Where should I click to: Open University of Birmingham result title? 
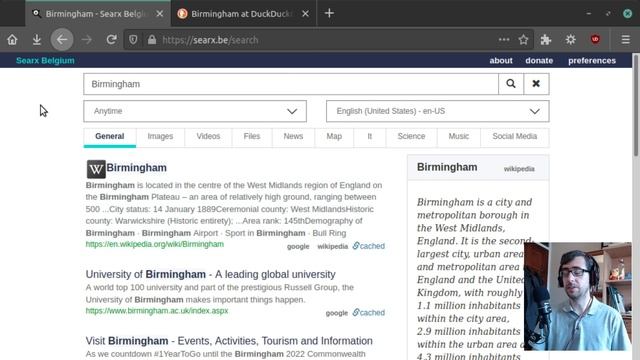click(211, 274)
